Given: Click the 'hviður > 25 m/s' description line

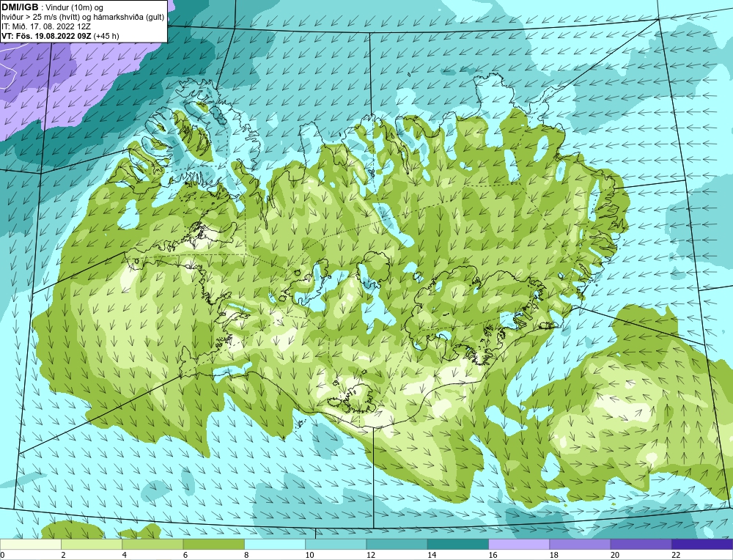Looking at the screenshot, I should pyautogui.click(x=82, y=18).
